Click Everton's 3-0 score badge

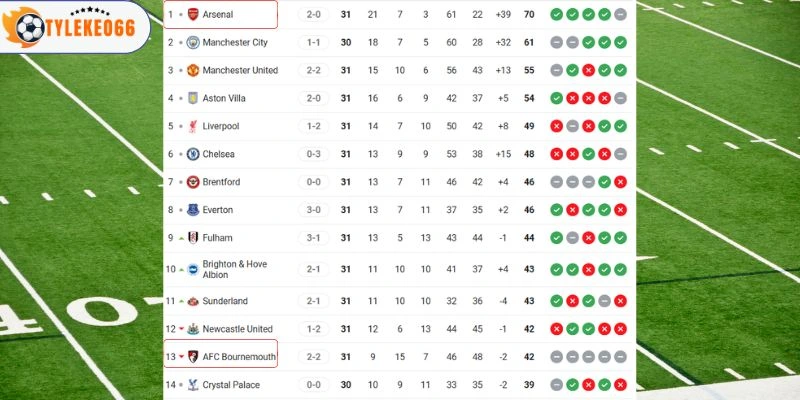[x=313, y=210]
